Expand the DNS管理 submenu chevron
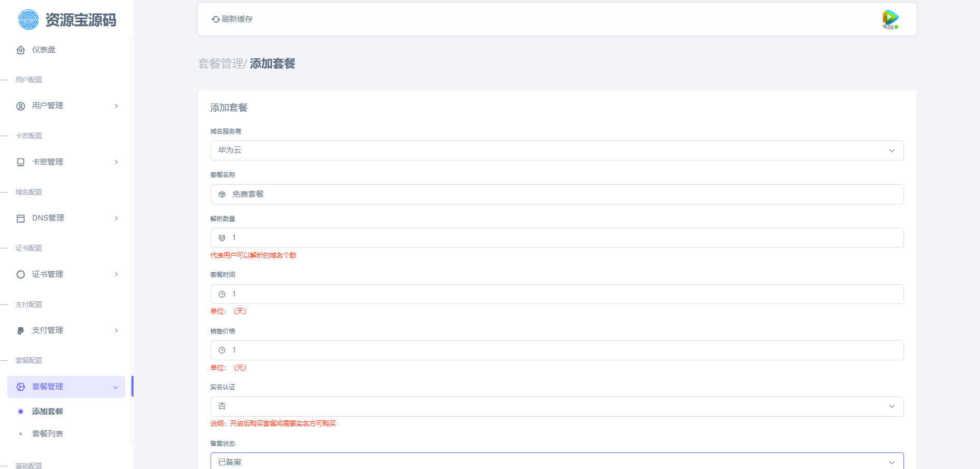Image resolution: width=980 pixels, height=469 pixels. click(116, 218)
